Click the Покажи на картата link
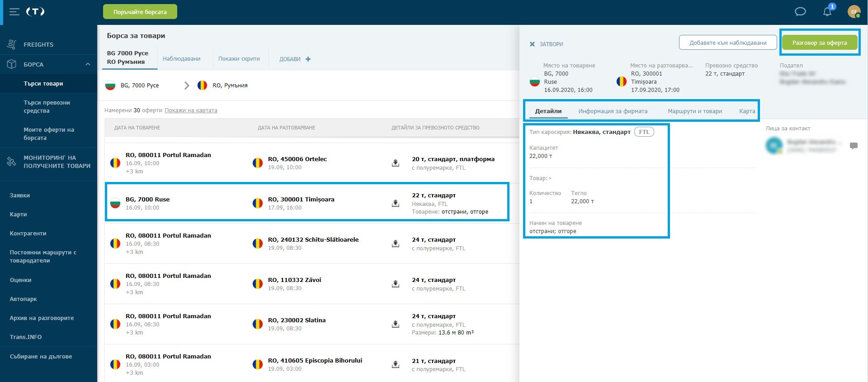The image size is (868, 382). tap(191, 110)
